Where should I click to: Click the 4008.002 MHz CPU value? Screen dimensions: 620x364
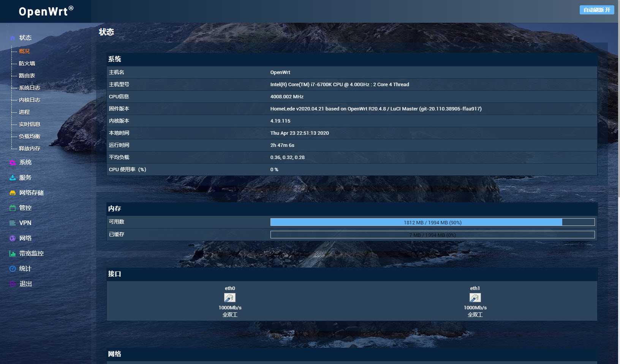(287, 96)
